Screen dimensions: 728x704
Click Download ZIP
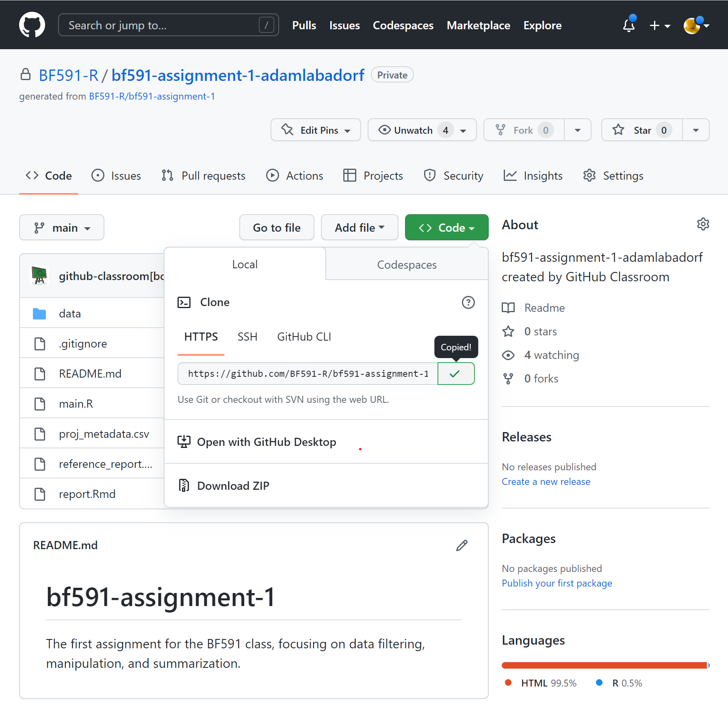233,486
